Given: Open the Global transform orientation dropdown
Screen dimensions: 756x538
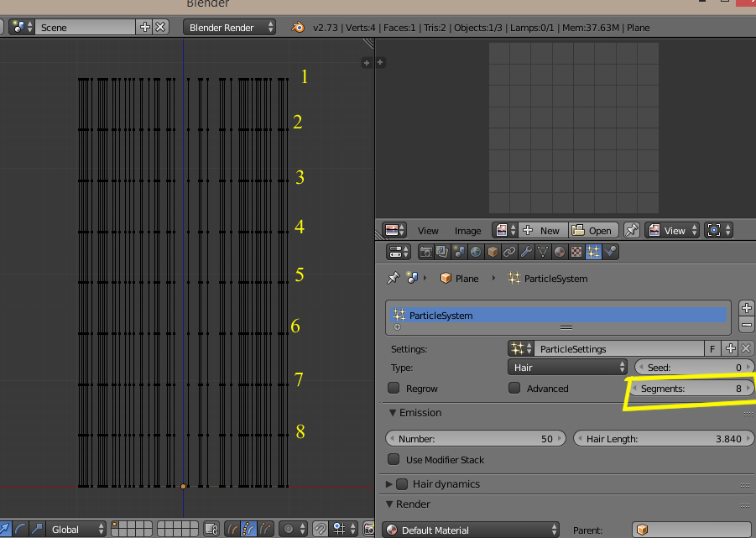Looking at the screenshot, I should click(x=77, y=530).
